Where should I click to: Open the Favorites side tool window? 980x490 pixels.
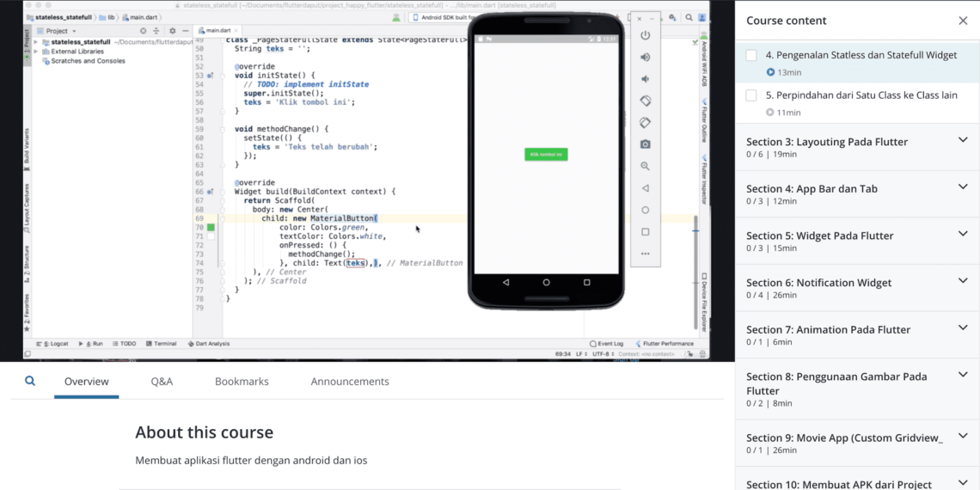click(27, 312)
